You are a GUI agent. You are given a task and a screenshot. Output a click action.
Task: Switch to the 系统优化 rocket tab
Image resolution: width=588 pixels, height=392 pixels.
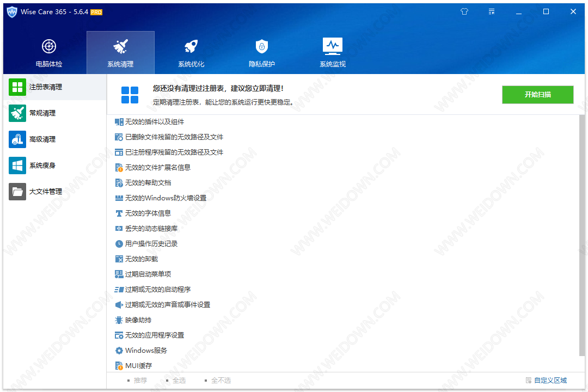click(x=191, y=53)
